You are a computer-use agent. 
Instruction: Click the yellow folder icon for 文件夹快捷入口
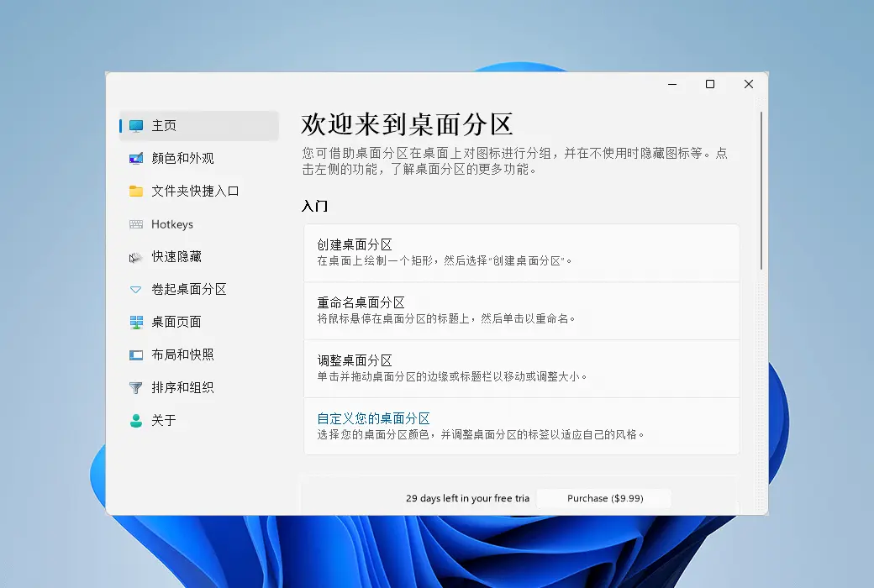point(136,192)
